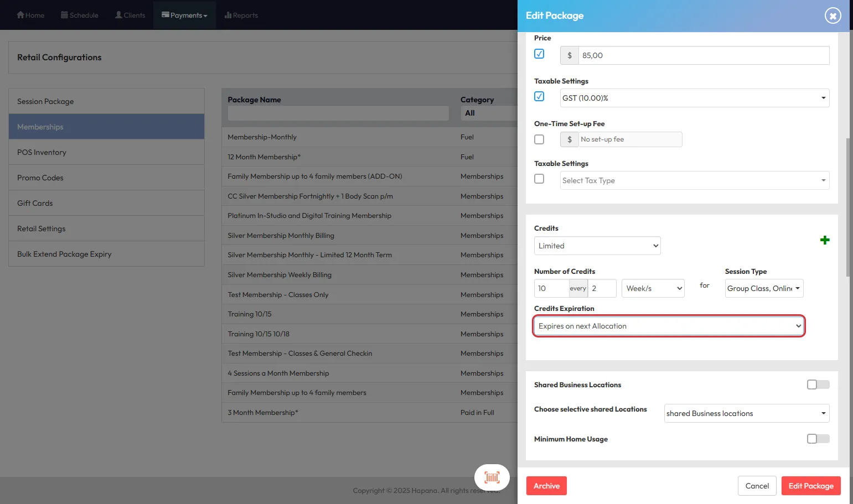The image size is (853, 504).
Task: Click the red Archive button
Action: tap(546, 486)
